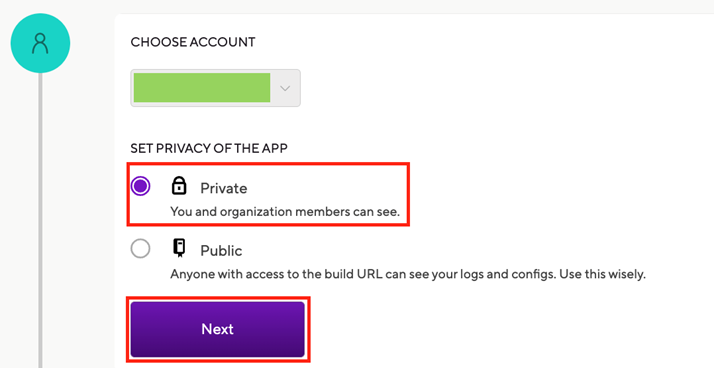Click the vertical step progress line
Screen dimensions: 714x368
click(40, 220)
